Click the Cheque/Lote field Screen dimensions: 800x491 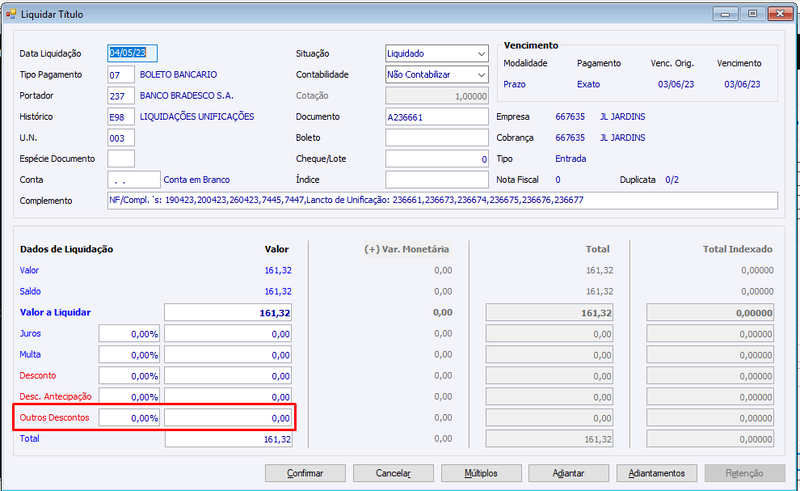[437, 159]
